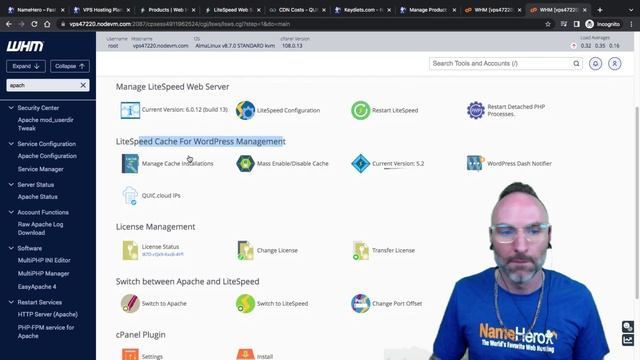Switch to the Manage Product browser tab
The width and height of the screenshot is (640, 360).
point(429,10)
